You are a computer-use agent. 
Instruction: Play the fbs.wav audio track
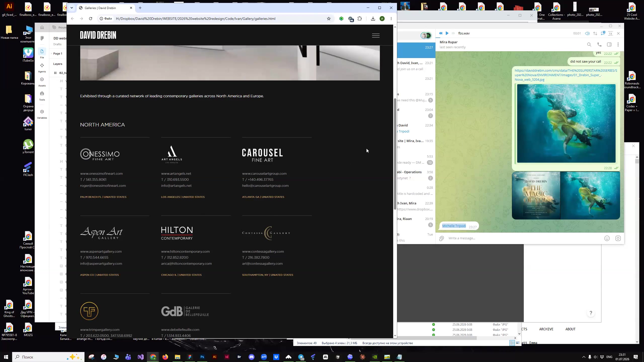click(x=447, y=33)
